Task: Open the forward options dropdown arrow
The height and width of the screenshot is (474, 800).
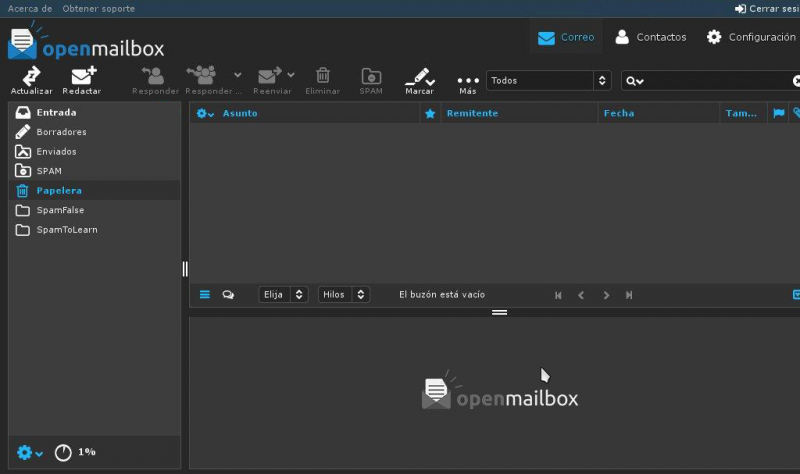Action: 291,74
